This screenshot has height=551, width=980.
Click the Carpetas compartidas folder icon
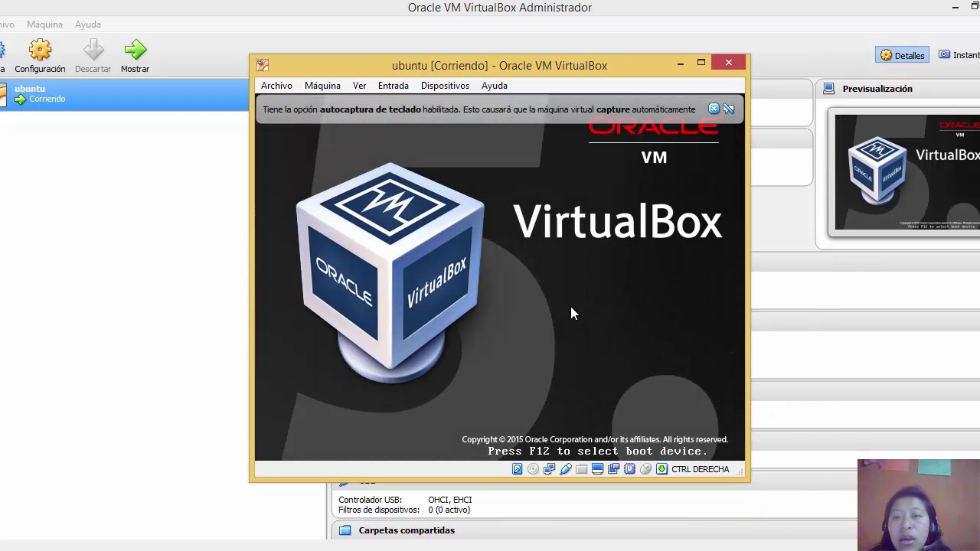(x=345, y=530)
